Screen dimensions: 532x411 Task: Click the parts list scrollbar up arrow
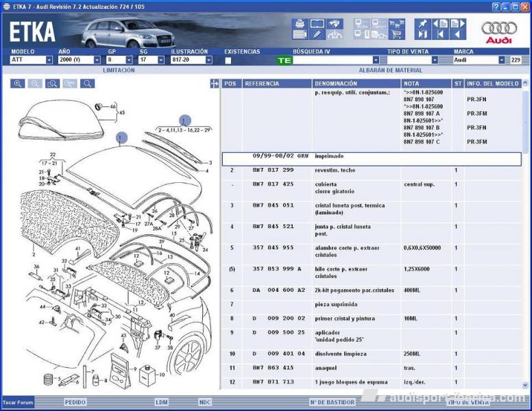pos(525,82)
